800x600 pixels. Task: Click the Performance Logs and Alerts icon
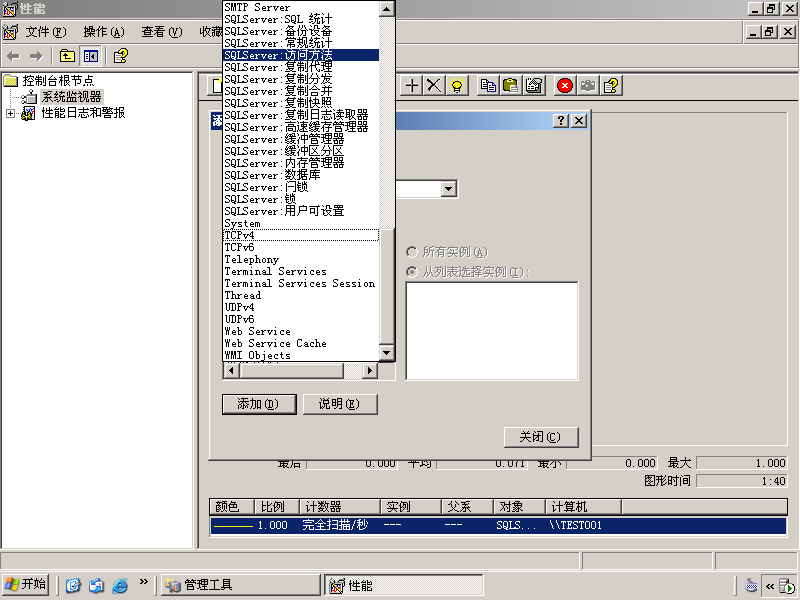(28, 113)
